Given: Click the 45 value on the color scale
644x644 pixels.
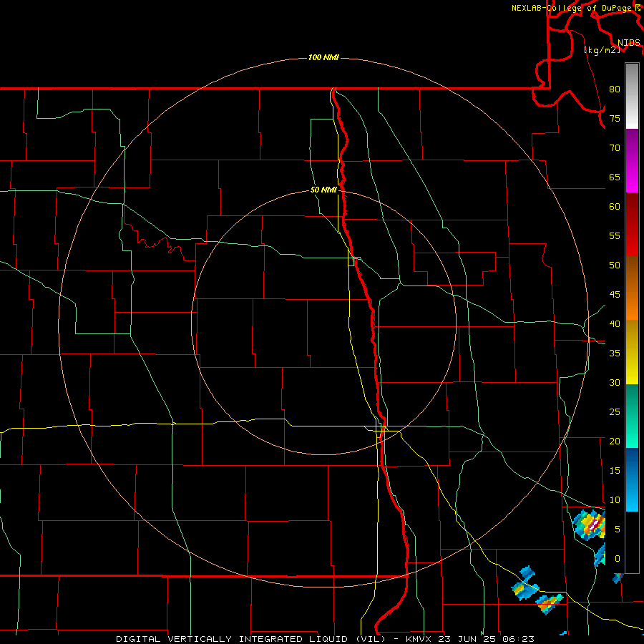Looking at the screenshot, I should tap(615, 295).
